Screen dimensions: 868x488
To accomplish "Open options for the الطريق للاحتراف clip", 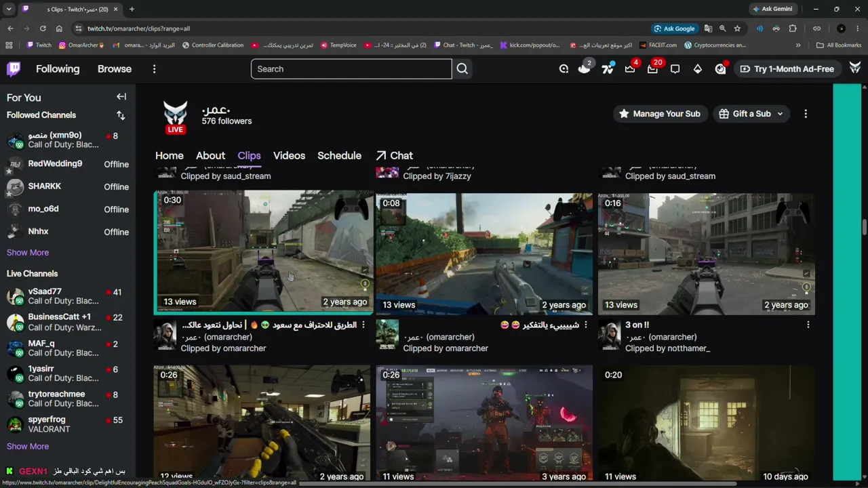I will (363, 325).
